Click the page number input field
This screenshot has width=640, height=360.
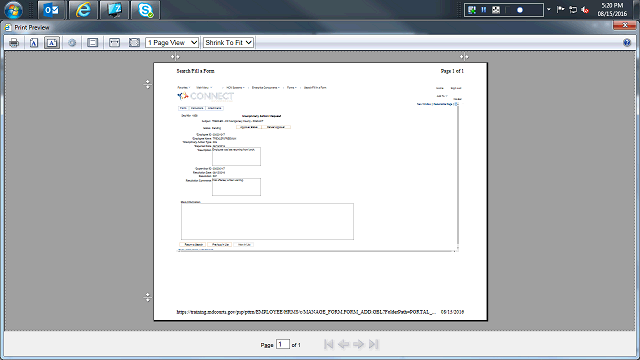coord(282,344)
